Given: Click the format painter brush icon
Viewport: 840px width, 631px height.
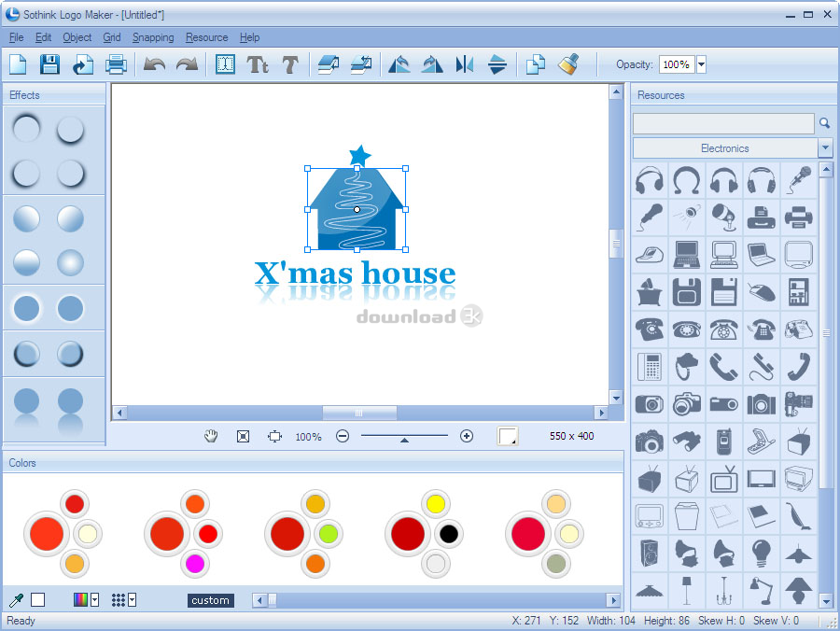Looking at the screenshot, I should tap(568, 64).
